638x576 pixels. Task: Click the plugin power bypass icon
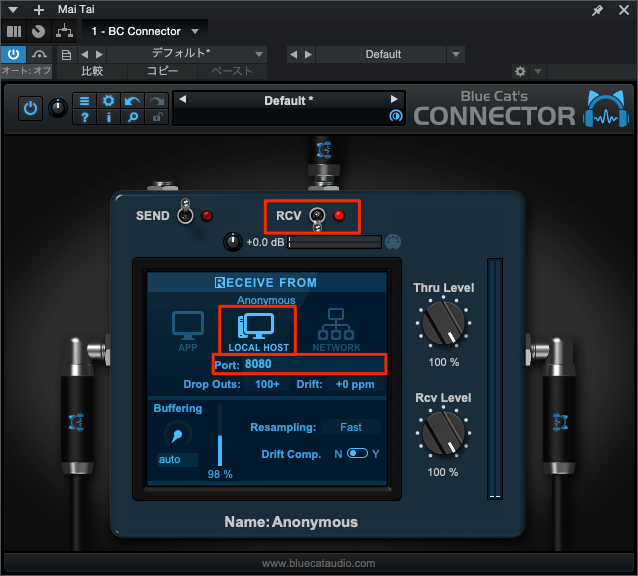point(31,109)
